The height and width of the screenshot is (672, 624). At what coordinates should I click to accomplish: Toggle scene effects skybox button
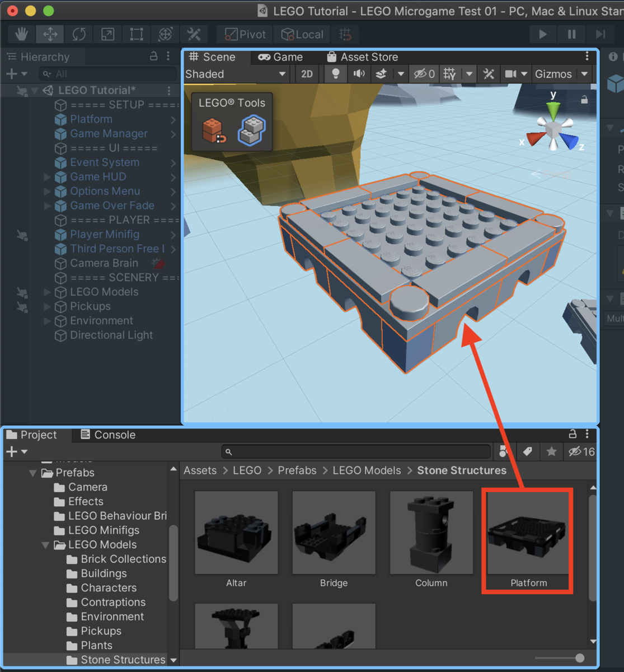tap(381, 74)
